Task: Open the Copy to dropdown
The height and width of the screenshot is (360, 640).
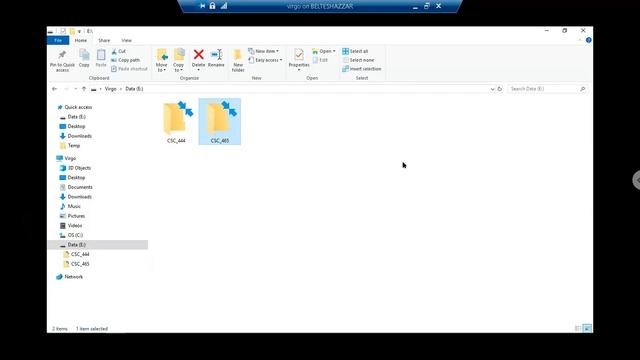Action: [x=179, y=60]
